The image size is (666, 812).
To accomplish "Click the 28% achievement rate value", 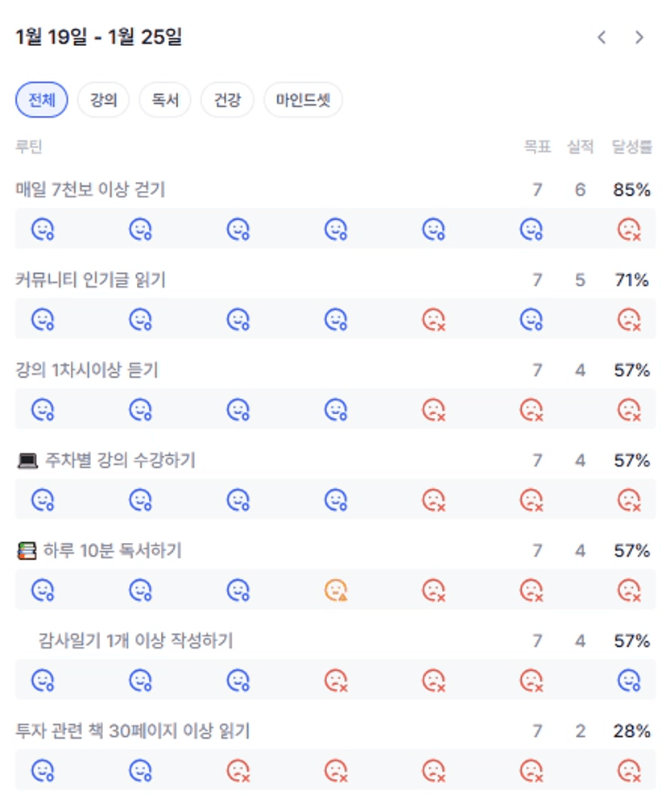I will point(631,731).
